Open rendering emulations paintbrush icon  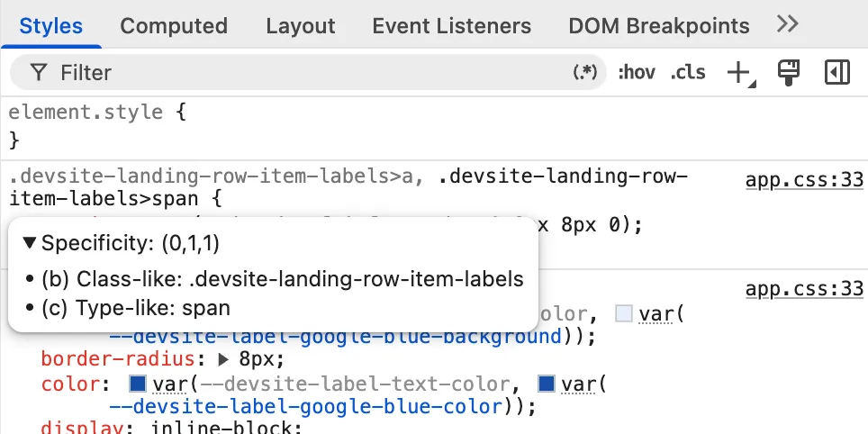click(788, 73)
